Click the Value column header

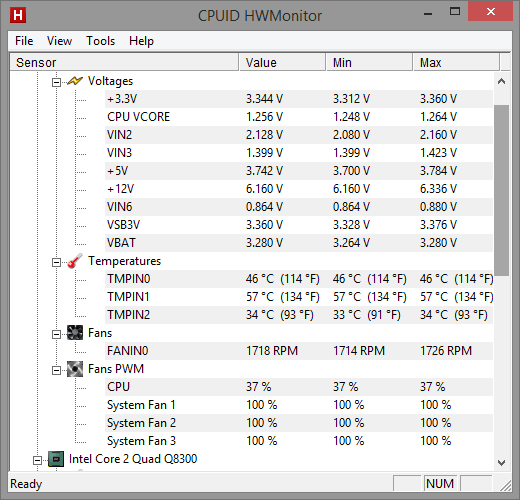point(282,62)
